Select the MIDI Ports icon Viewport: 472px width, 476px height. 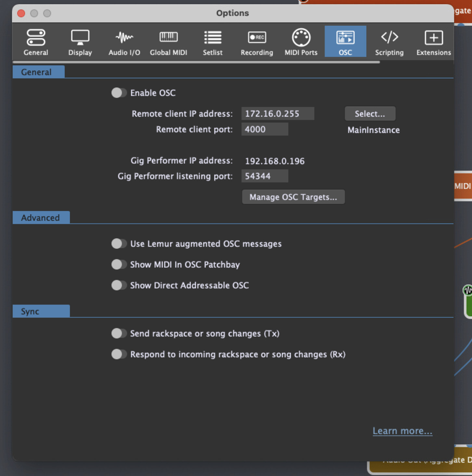pyautogui.click(x=301, y=38)
